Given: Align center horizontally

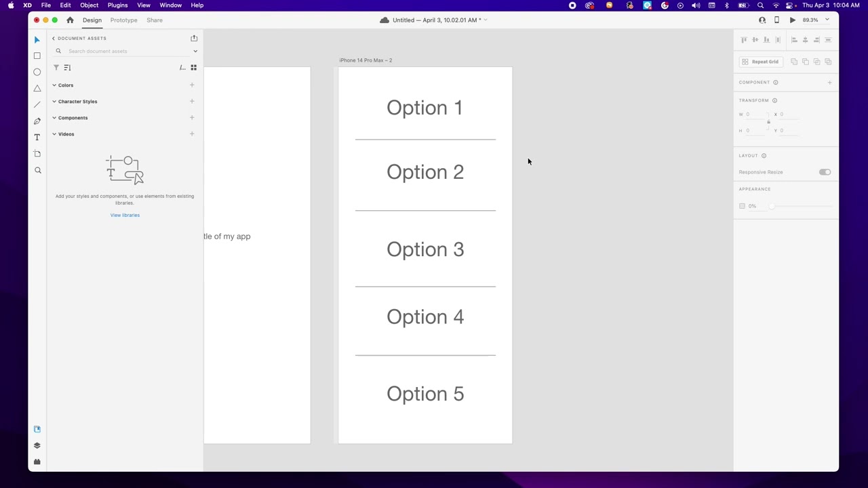Looking at the screenshot, I should point(805,40).
